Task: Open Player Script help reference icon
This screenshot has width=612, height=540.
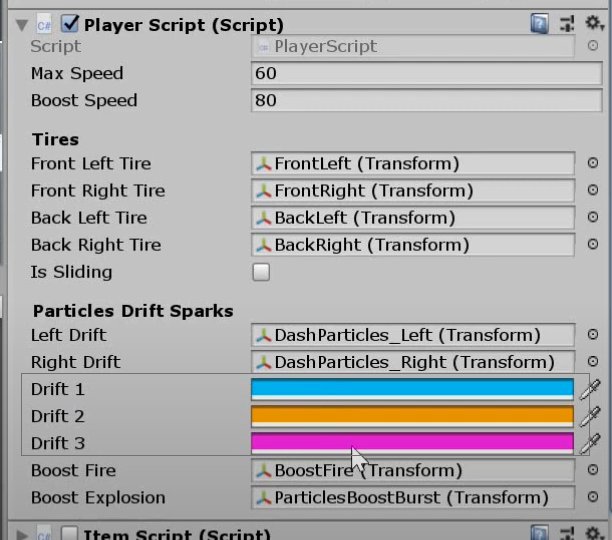Action: coord(539,24)
